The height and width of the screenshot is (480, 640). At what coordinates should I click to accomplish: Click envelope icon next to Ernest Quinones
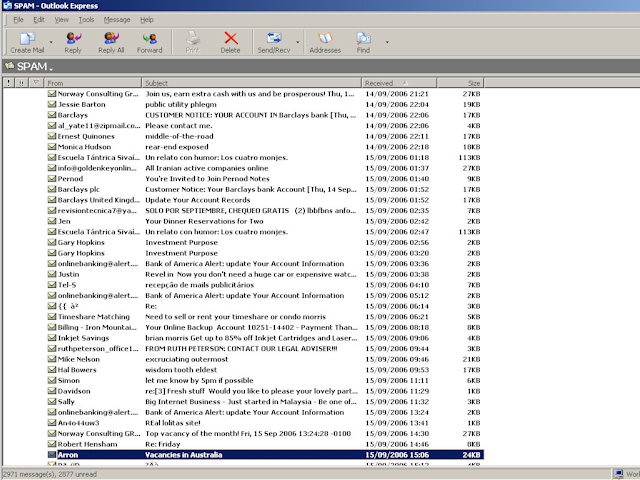pyautogui.click(x=52, y=136)
